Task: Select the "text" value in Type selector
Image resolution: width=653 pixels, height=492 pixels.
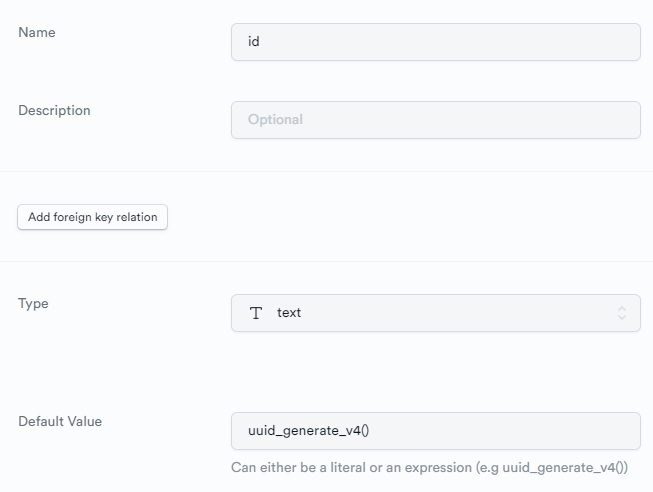Action: [x=289, y=312]
